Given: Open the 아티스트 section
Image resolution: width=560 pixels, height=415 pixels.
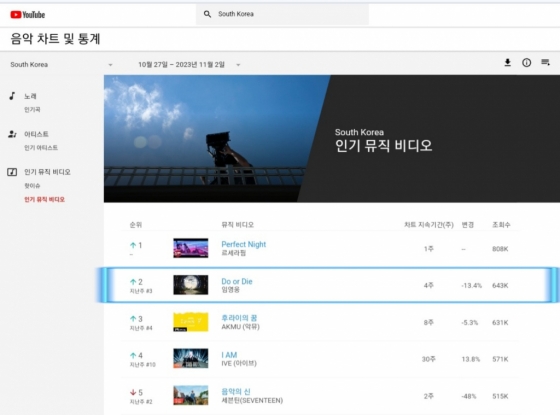Looking at the screenshot, I should 36,134.
